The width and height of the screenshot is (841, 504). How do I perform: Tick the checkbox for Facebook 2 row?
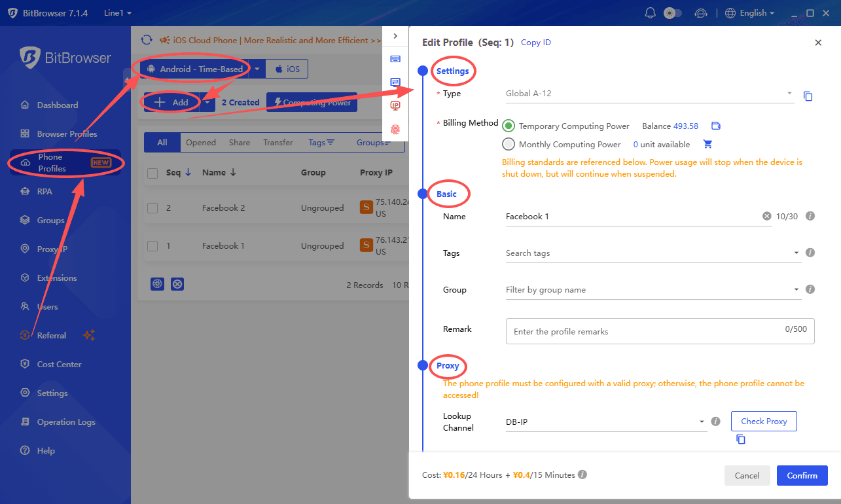152,208
